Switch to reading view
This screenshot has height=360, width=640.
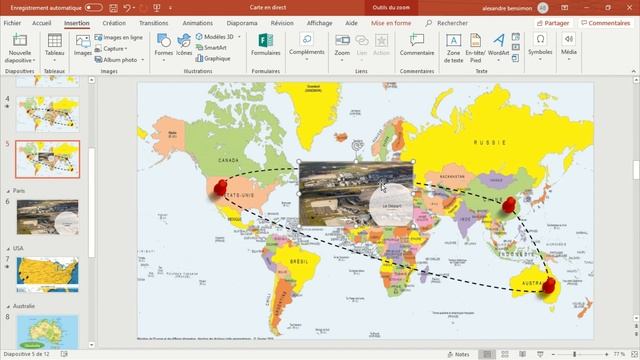522,354
